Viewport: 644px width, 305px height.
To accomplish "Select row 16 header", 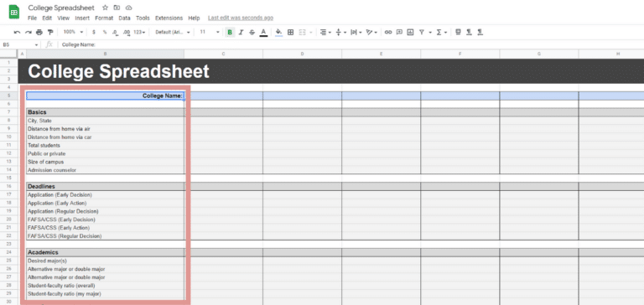I will (8, 186).
